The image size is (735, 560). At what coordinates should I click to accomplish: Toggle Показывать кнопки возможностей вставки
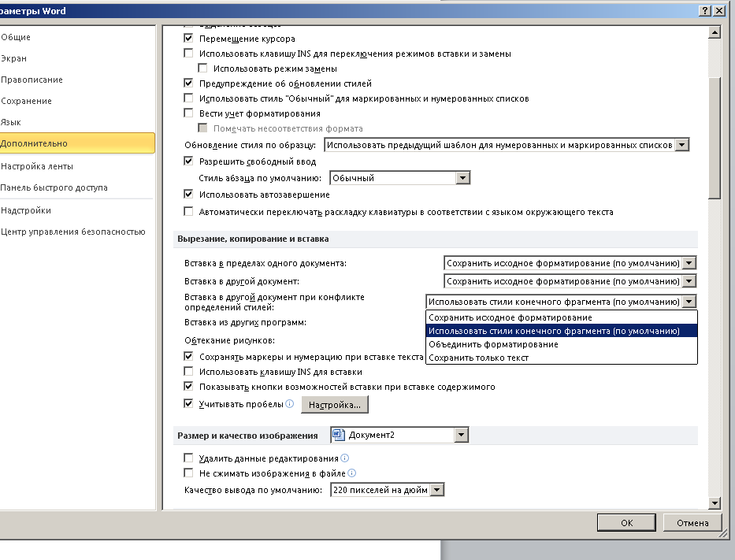pyautogui.click(x=188, y=386)
